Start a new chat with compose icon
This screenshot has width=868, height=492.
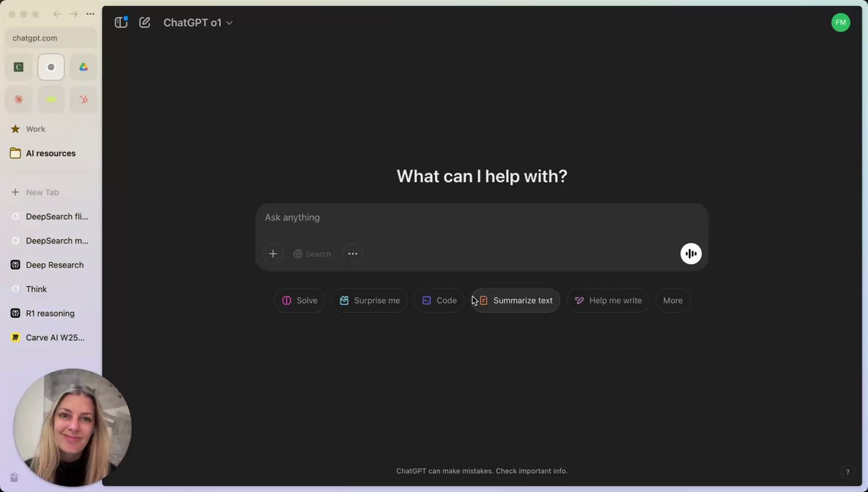pyautogui.click(x=144, y=22)
